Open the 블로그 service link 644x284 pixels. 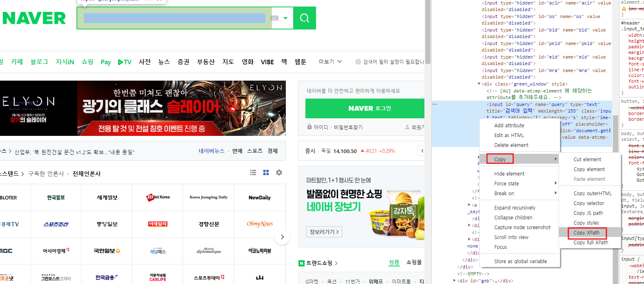point(39,62)
